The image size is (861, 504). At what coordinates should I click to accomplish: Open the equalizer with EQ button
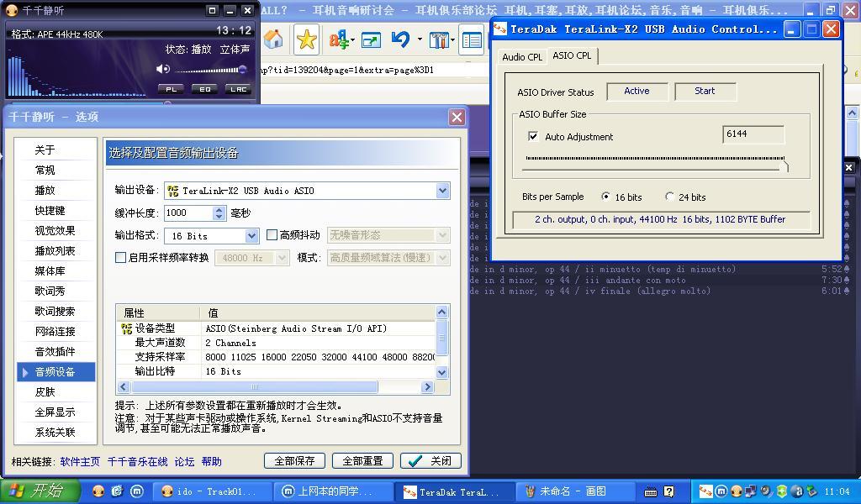pyautogui.click(x=204, y=89)
